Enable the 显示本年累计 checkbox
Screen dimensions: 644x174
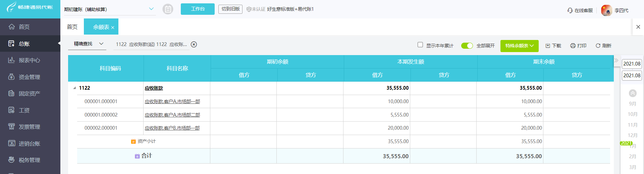(x=420, y=45)
